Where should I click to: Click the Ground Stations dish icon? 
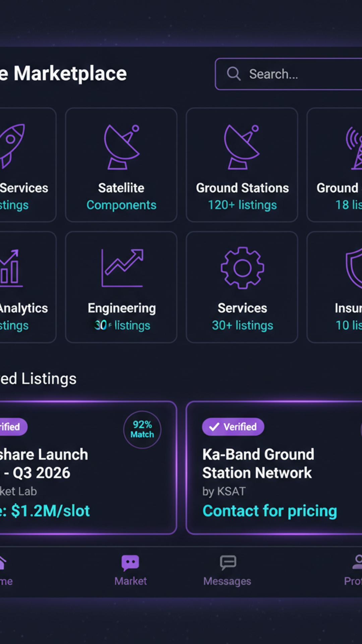pyautogui.click(x=242, y=147)
